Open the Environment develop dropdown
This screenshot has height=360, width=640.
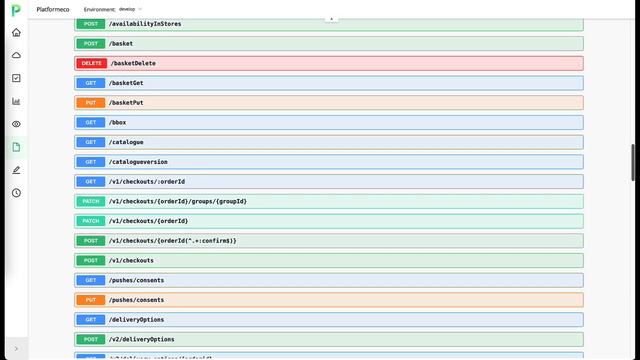tap(113, 9)
